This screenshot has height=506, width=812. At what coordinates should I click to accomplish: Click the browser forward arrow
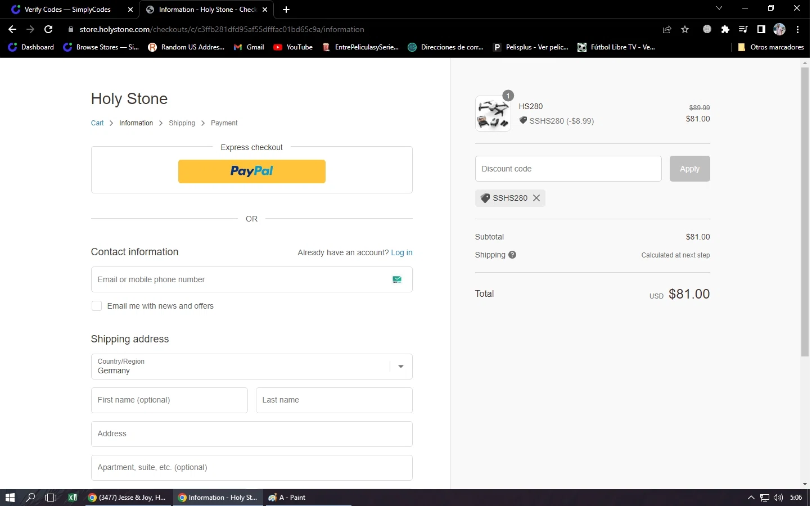[x=30, y=29]
